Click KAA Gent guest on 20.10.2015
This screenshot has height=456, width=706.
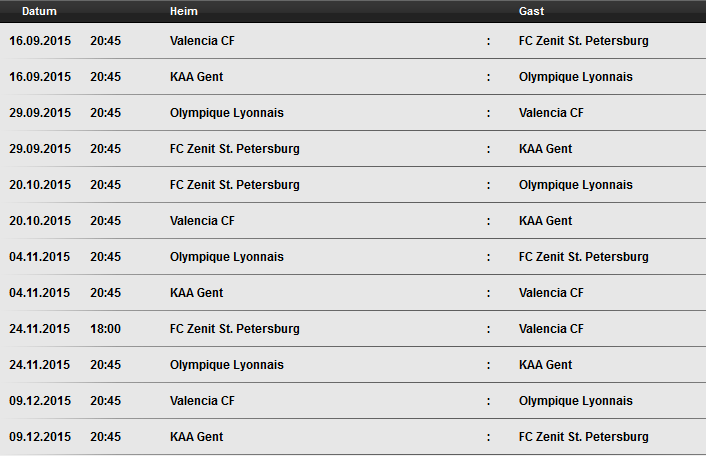point(545,221)
